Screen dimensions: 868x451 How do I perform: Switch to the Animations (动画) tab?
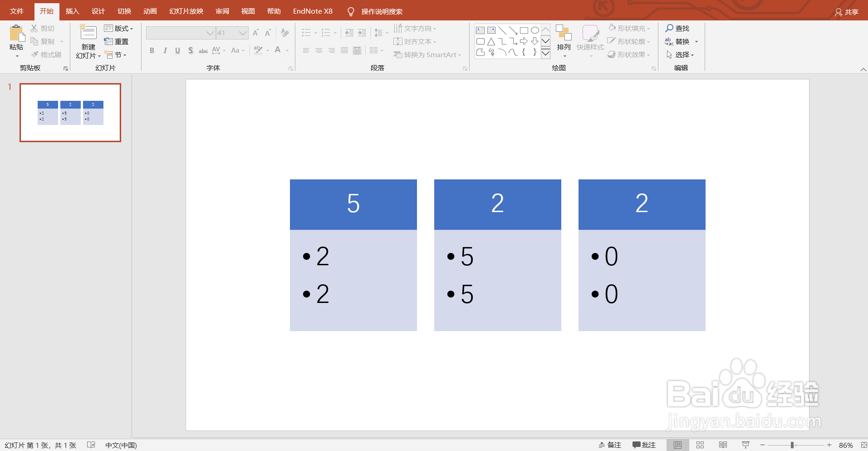(x=150, y=11)
